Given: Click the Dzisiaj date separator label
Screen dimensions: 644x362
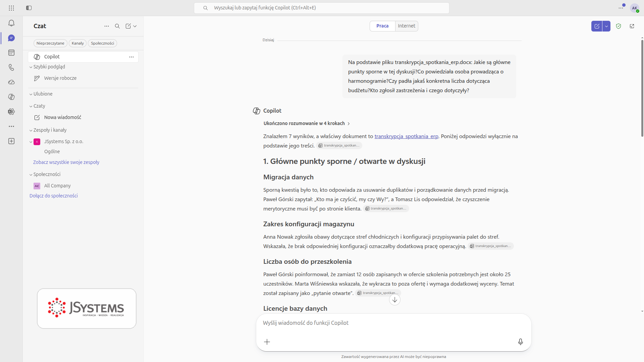Looking at the screenshot, I should [268, 40].
